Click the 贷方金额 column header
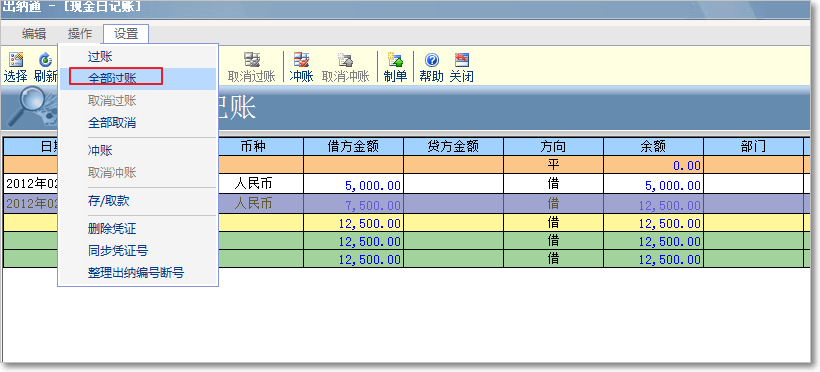The image size is (820, 372). pyautogui.click(x=453, y=146)
